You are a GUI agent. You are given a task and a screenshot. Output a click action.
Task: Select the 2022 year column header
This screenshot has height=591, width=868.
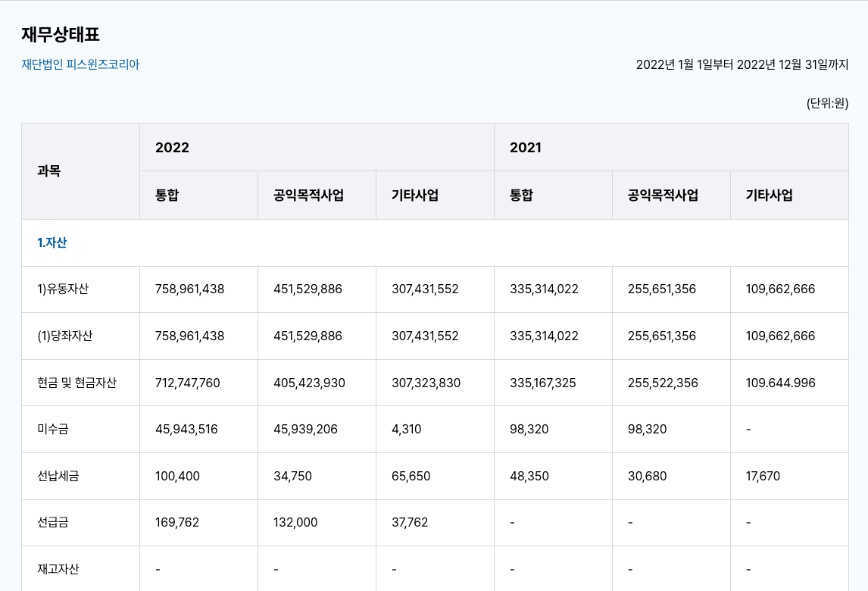click(x=173, y=147)
